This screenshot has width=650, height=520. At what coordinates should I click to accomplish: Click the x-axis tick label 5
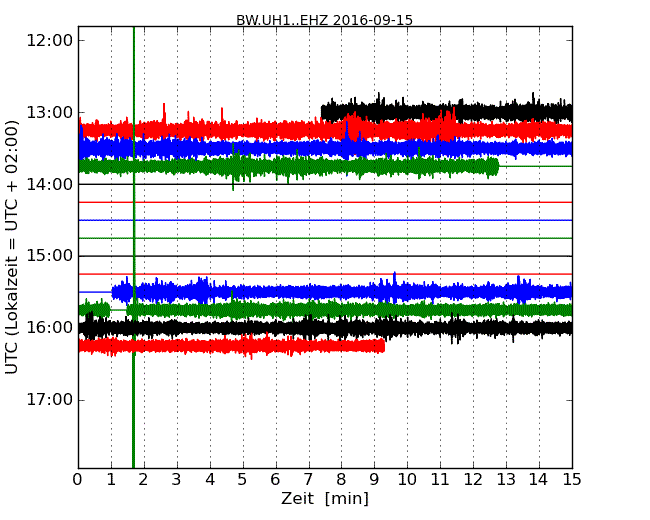coord(243,479)
